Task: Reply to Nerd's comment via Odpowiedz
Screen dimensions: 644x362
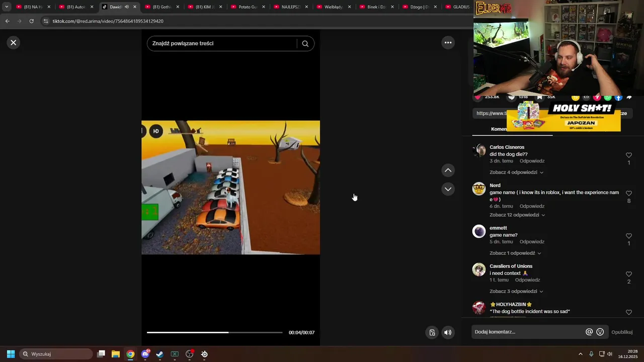Action: tap(532, 207)
